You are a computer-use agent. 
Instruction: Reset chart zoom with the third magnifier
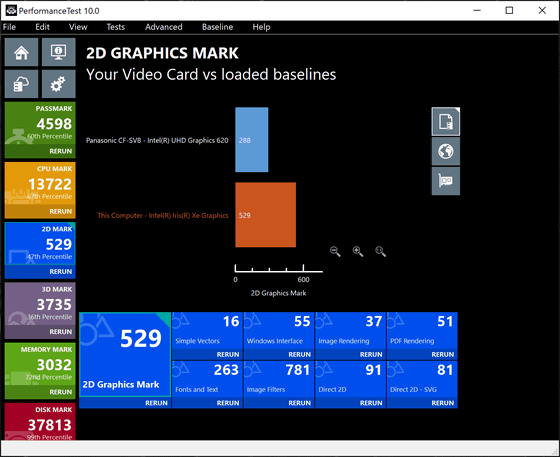[380, 251]
